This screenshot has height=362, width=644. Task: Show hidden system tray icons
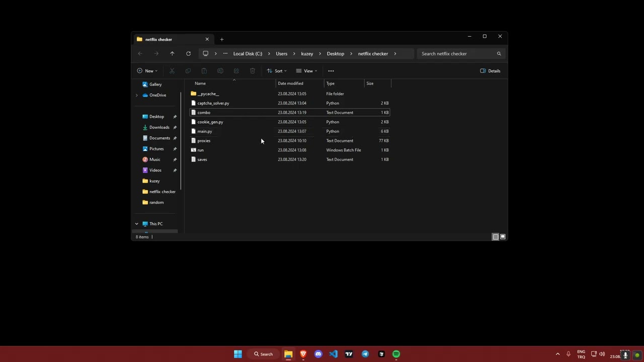point(557,354)
